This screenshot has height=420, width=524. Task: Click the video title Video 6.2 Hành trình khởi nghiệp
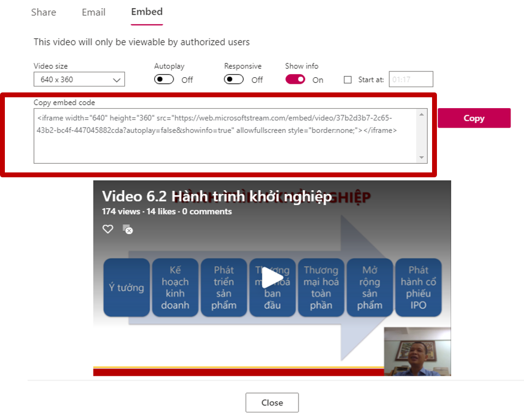216,196
